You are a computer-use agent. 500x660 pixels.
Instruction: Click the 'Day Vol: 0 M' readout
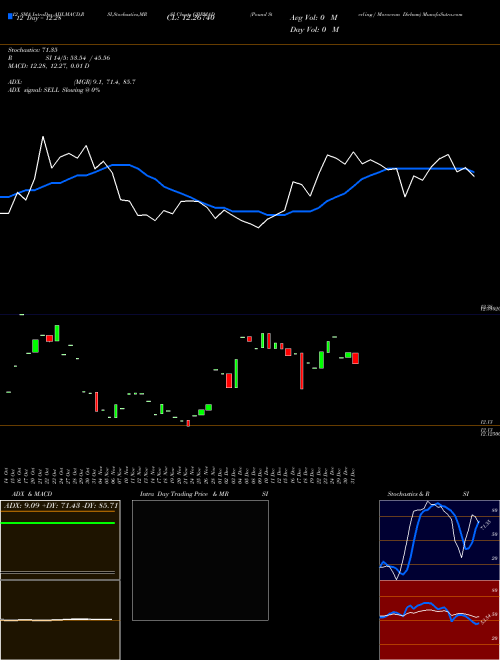314,29
